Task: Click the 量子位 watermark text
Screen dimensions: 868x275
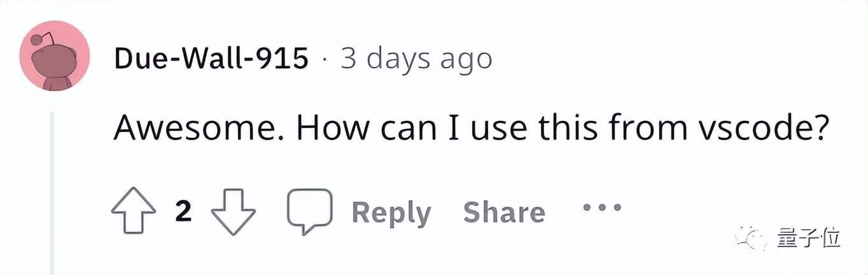Action: [x=808, y=239]
